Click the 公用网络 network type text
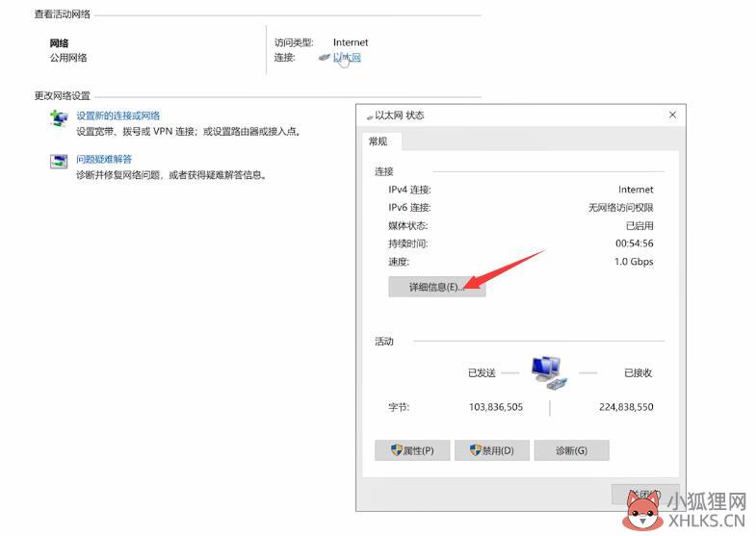The width and height of the screenshot is (756, 536). coord(68,58)
